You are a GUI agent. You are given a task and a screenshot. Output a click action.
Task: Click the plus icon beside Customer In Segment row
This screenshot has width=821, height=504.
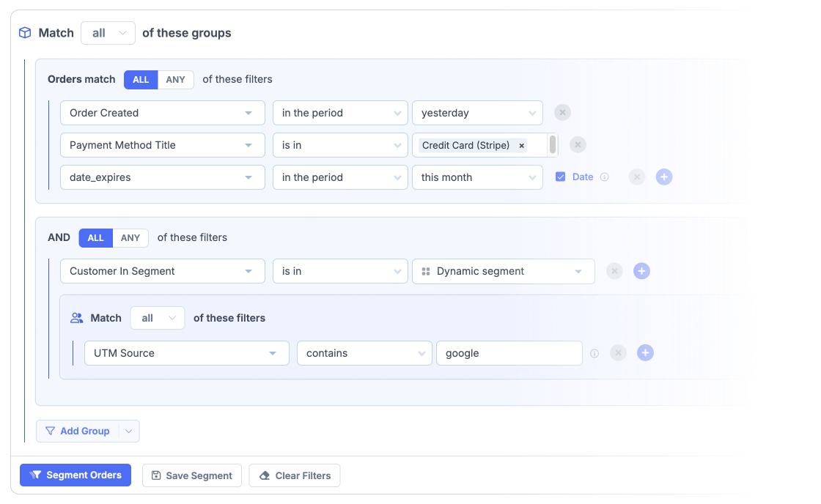tap(641, 271)
